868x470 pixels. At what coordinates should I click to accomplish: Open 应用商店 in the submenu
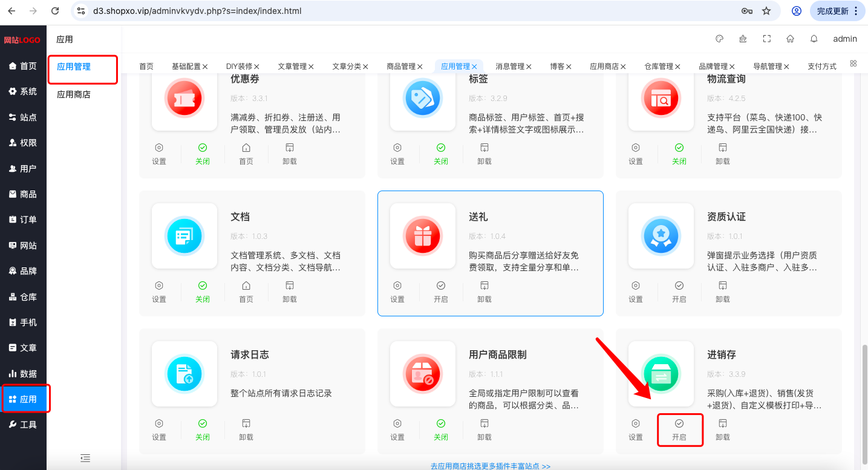[x=74, y=94]
